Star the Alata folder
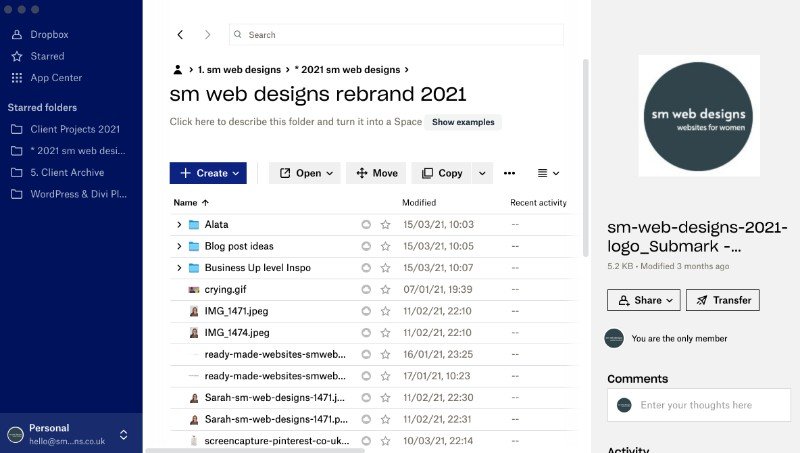This screenshot has width=800, height=453. (385, 224)
